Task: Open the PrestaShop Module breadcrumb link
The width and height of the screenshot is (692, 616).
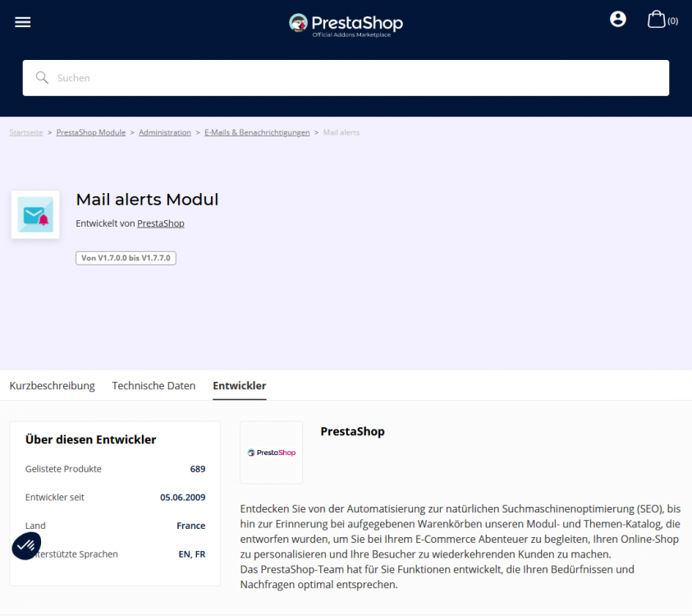Action: (90, 131)
